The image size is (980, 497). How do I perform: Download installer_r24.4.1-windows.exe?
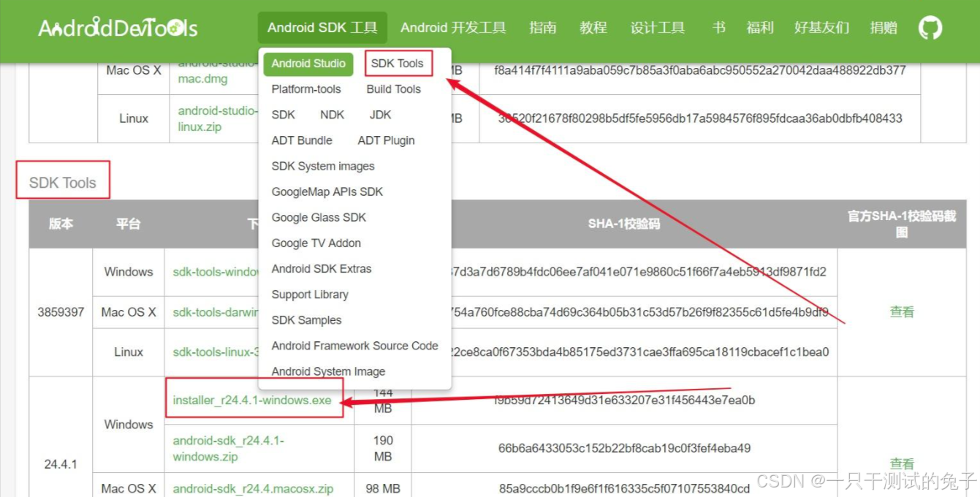(252, 401)
